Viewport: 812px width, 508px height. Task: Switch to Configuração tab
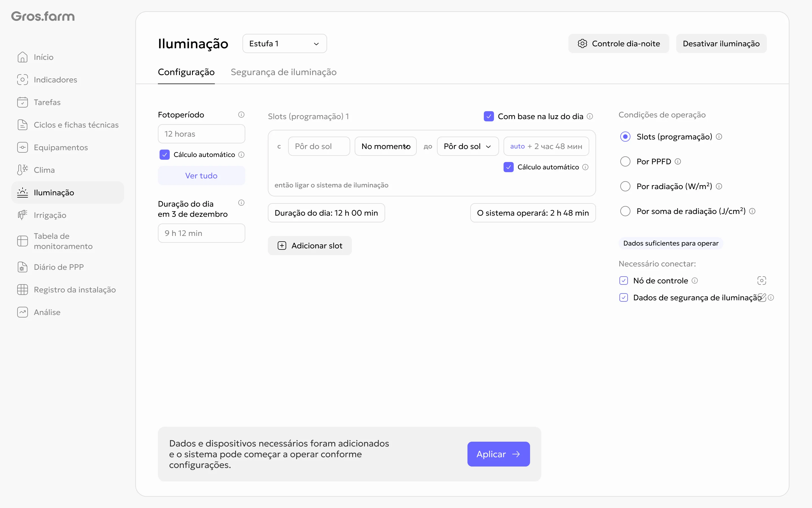[x=186, y=72]
